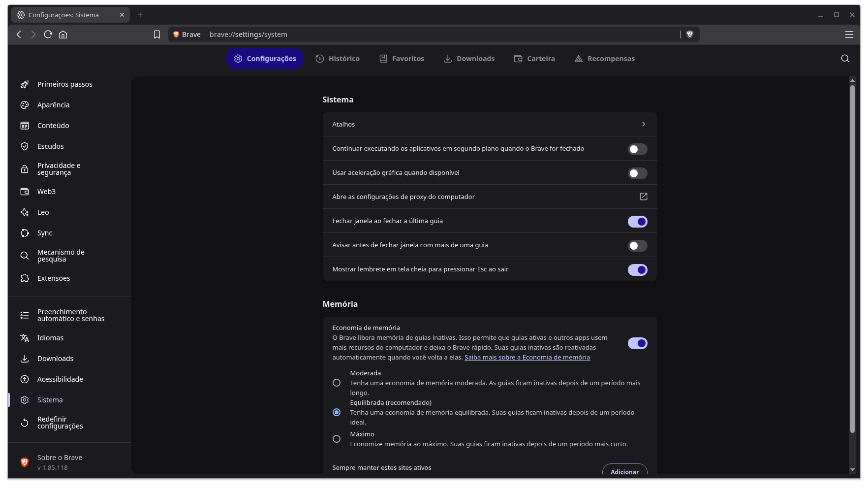
Task: Open the search settings magnifier icon
Action: [845, 59]
